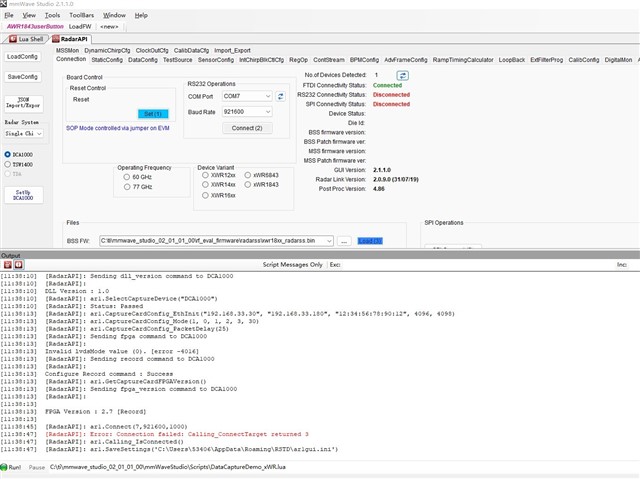Viewport: 640px width, 479px height.
Task: Click the Script Messages Only label
Action: point(292,265)
